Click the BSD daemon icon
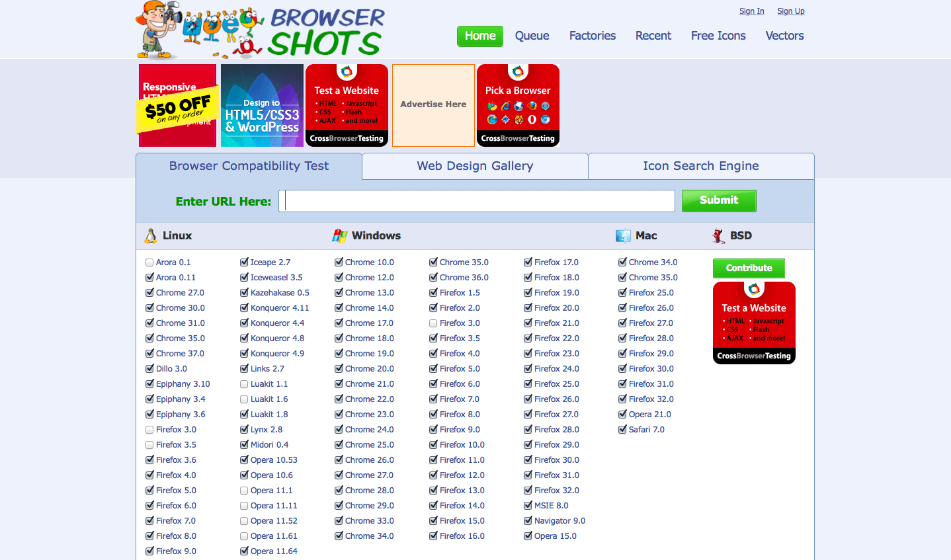951x560 pixels. tap(718, 236)
